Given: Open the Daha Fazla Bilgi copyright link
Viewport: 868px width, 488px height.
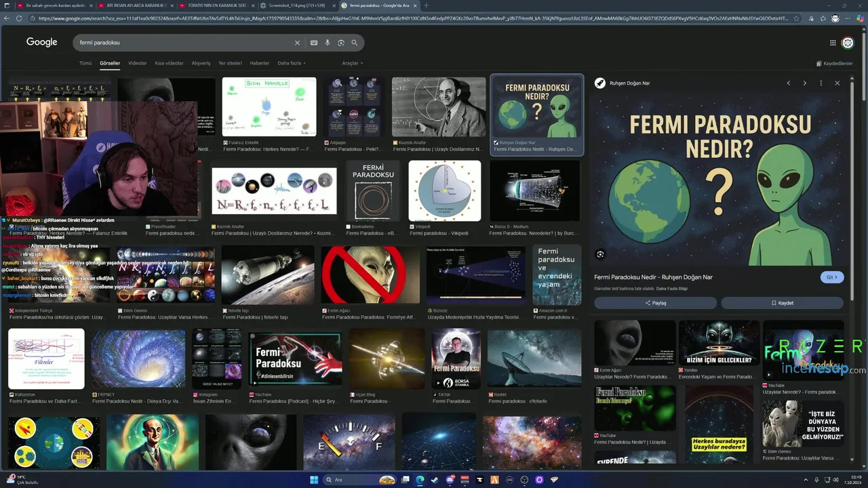Looking at the screenshot, I should pyautogui.click(x=673, y=289).
